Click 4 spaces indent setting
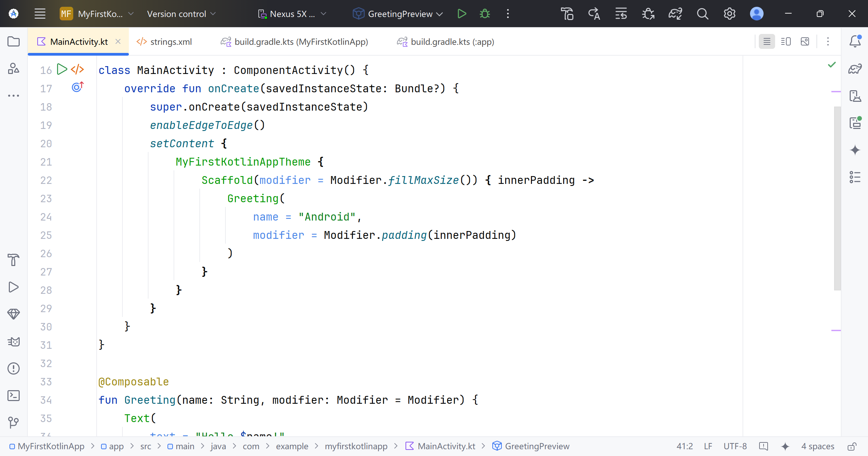This screenshot has height=456, width=868. click(817, 446)
